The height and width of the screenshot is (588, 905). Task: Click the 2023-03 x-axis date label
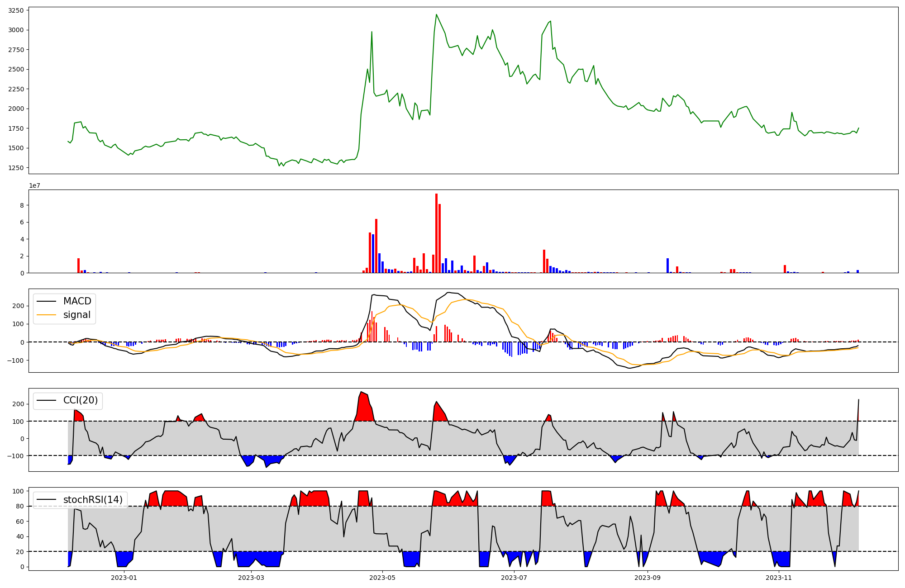[251, 578]
